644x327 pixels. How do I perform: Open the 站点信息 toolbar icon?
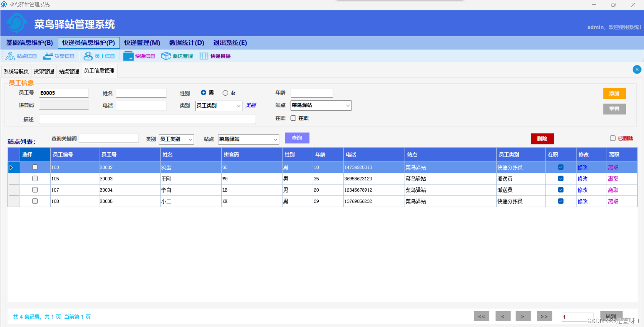[21, 56]
